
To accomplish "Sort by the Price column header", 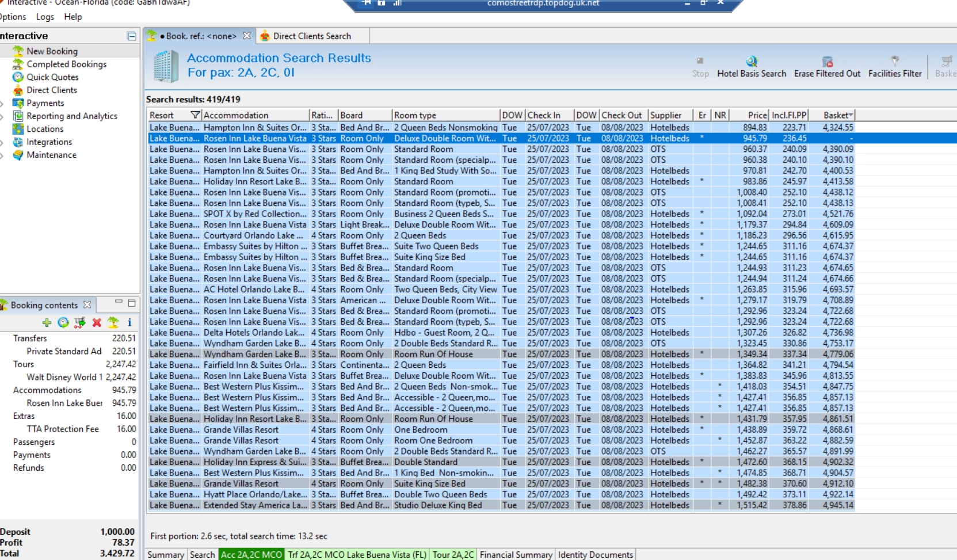I will coord(749,115).
